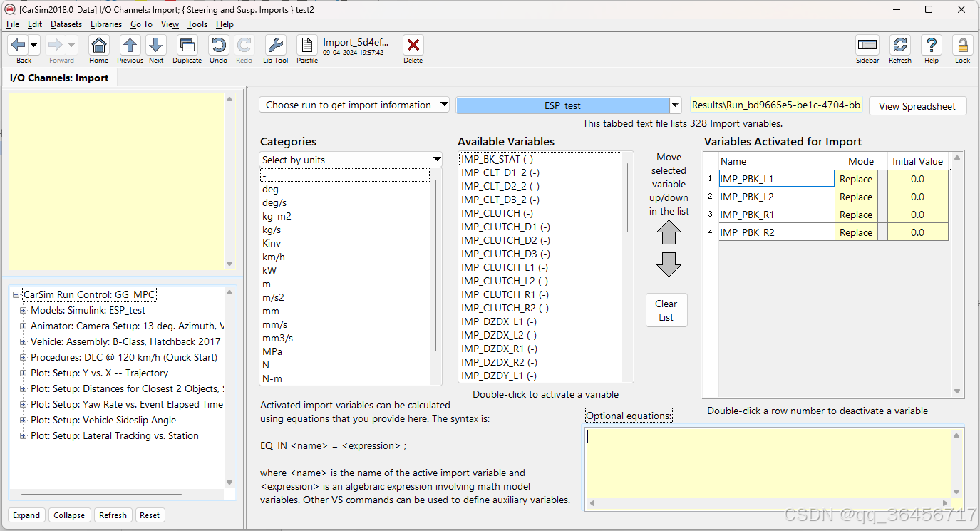Click the Results\Run path field
This screenshot has width=980, height=531.
[x=776, y=105]
